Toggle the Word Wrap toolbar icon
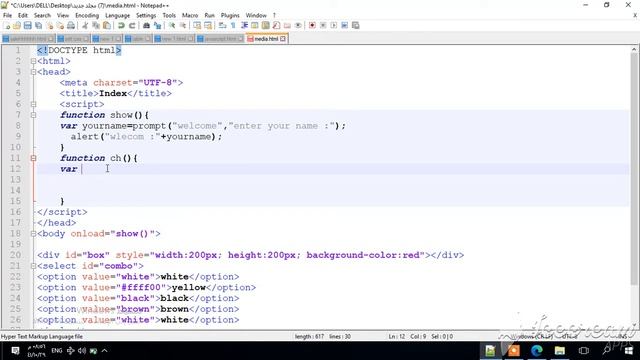Viewport: 640px width, 360px height. [222, 25]
